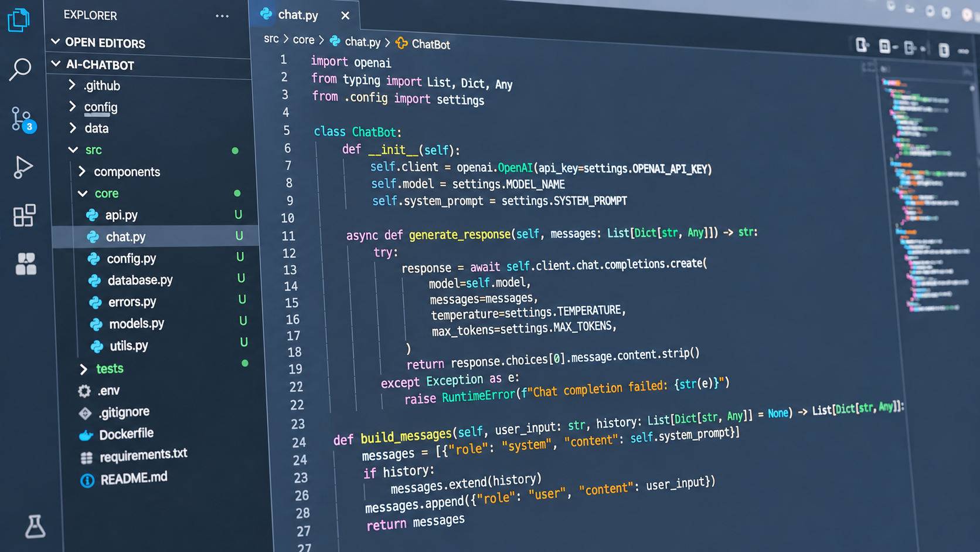Select chat.py in the file tree

coord(125,237)
